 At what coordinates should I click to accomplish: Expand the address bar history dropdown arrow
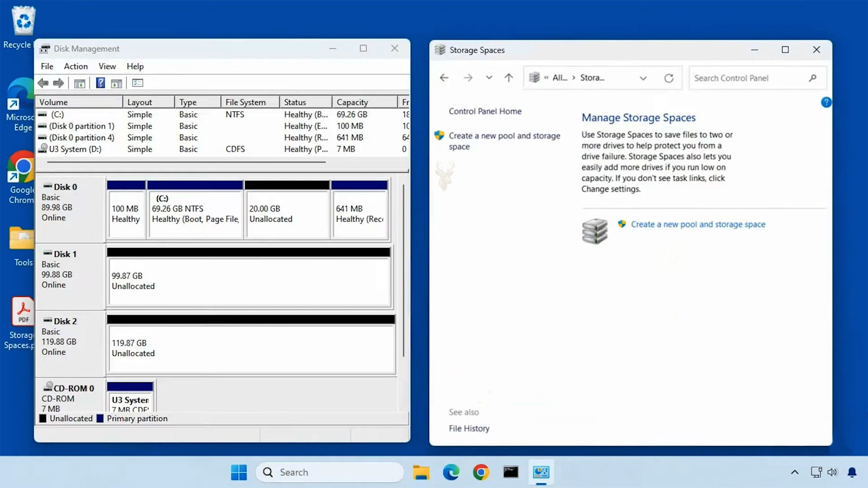[643, 78]
